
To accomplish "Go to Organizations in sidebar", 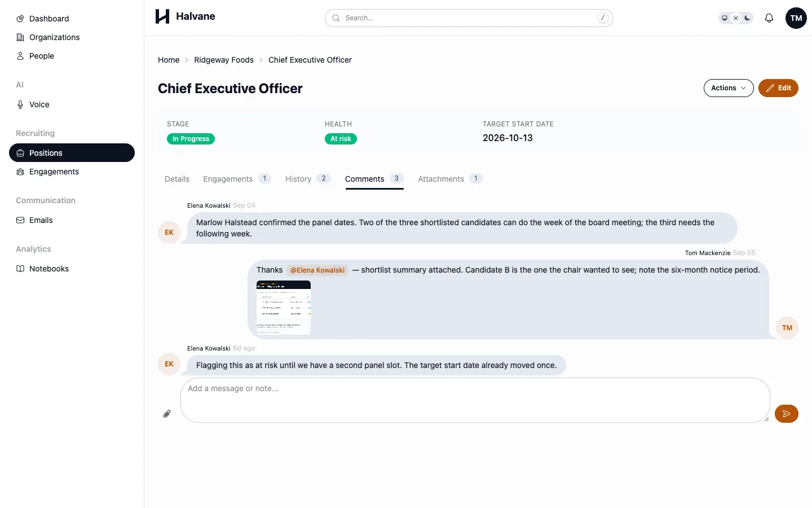I will point(72,37).
